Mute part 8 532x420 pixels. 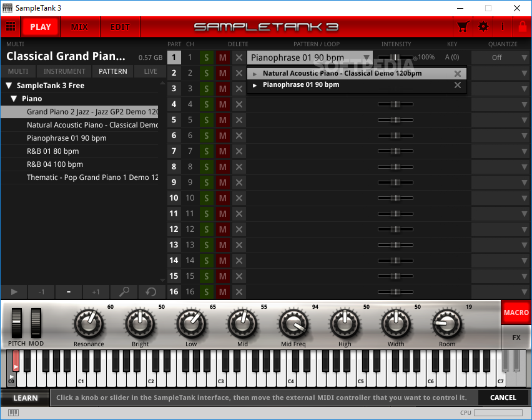(x=222, y=167)
